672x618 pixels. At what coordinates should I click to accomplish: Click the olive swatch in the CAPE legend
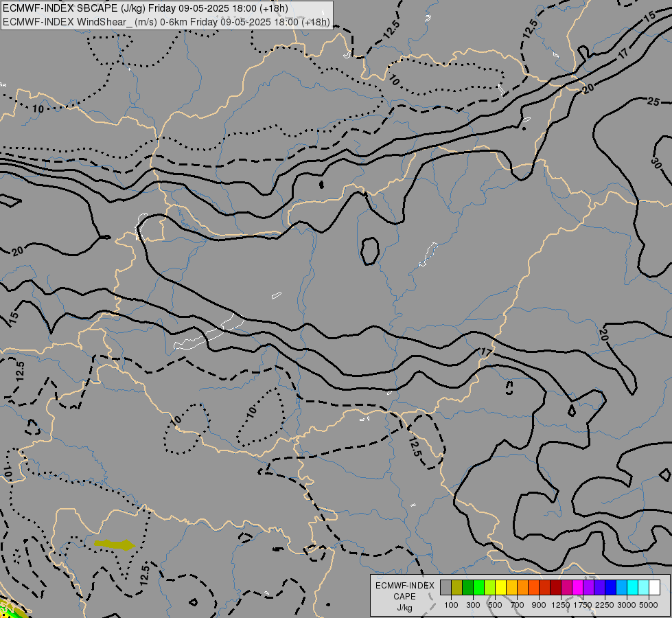click(x=457, y=588)
